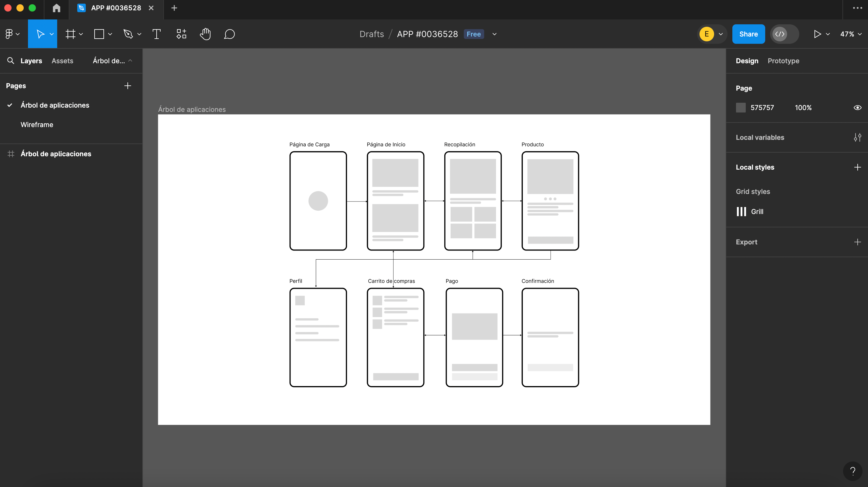Screen dimensions: 868x487
Task: Select the Wireframe page
Action: (37, 125)
